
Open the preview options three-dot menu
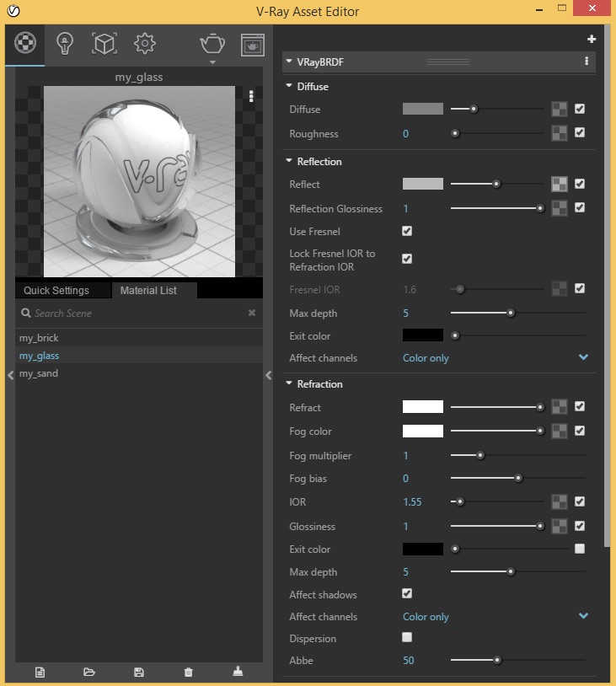(251, 96)
